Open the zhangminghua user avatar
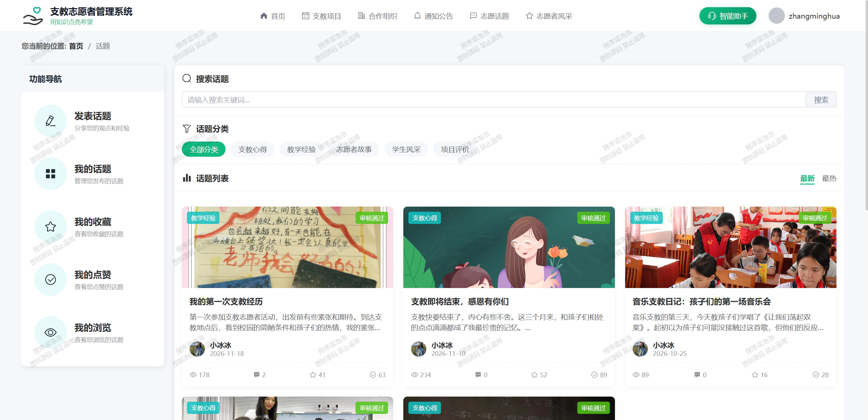Image resolution: width=868 pixels, height=420 pixels. (x=776, y=16)
